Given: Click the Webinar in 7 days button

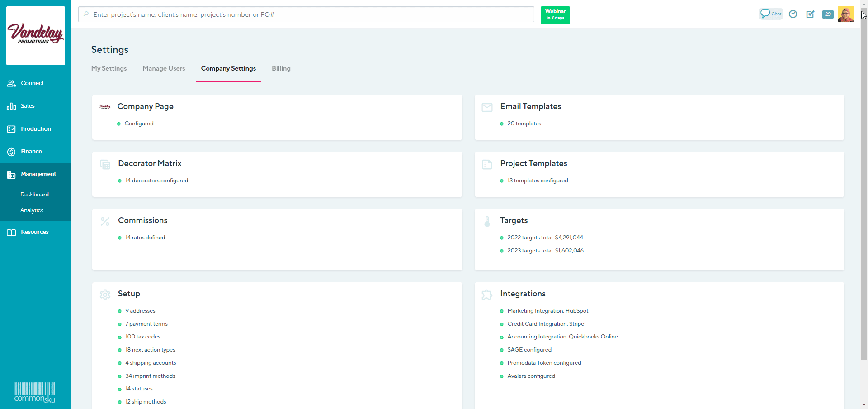Looking at the screenshot, I should pyautogui.click(x=555, y=15).
